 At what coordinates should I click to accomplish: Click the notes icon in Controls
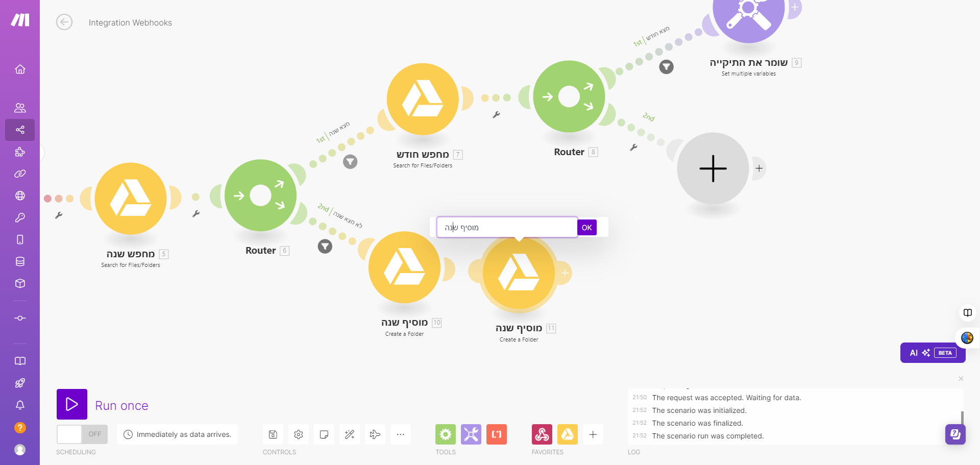point(324,434)
